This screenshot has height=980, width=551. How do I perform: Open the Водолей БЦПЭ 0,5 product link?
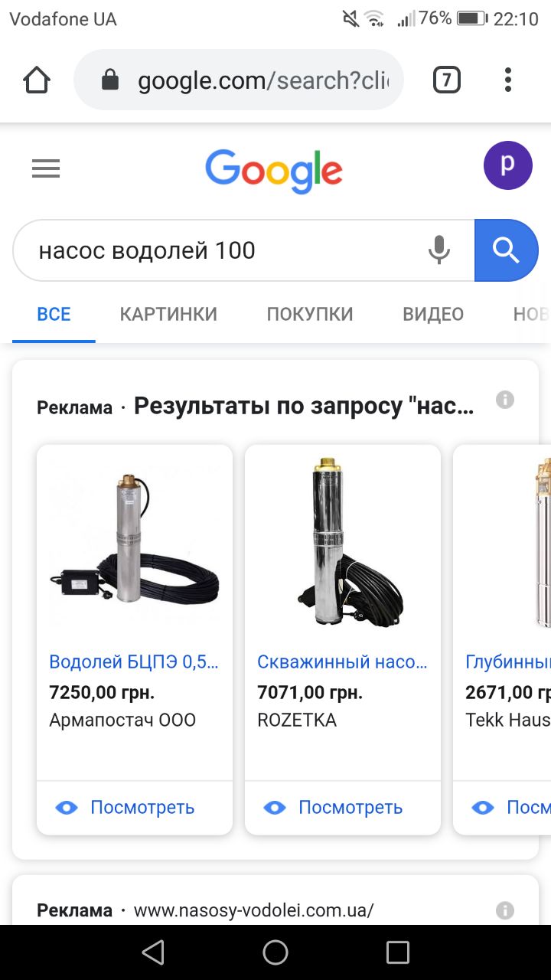click(x=134, y=662)
